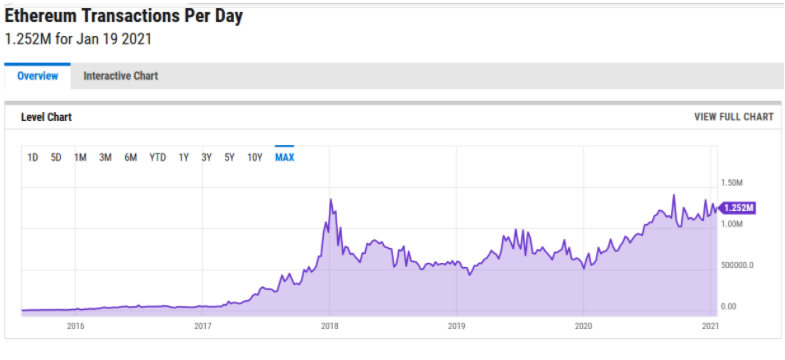This screenshot has height=360, width=785.
Task: Select the MAX time range
Action: point(284,157)
